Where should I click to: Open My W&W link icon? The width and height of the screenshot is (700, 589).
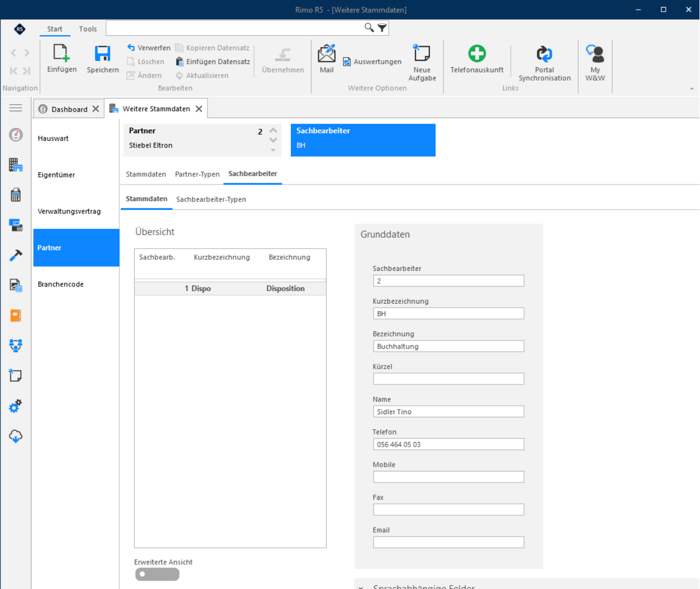595,53
